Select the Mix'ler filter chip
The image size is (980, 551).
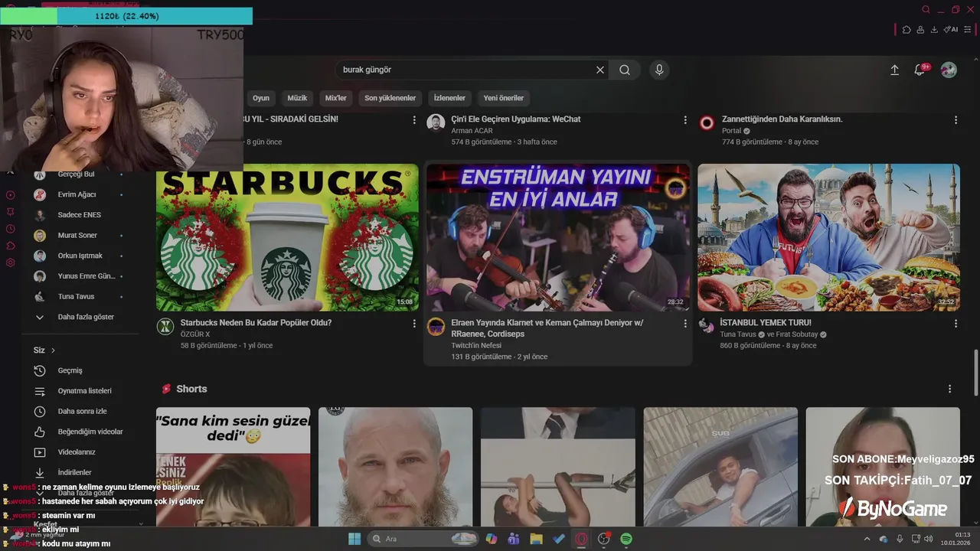336,98
